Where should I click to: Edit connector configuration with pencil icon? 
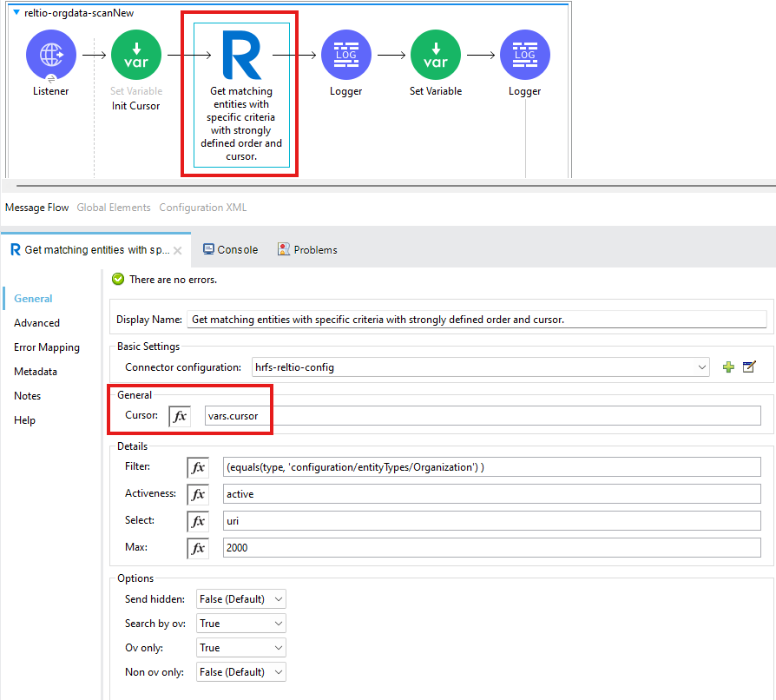pyautogui.click(x=749, y=367)
